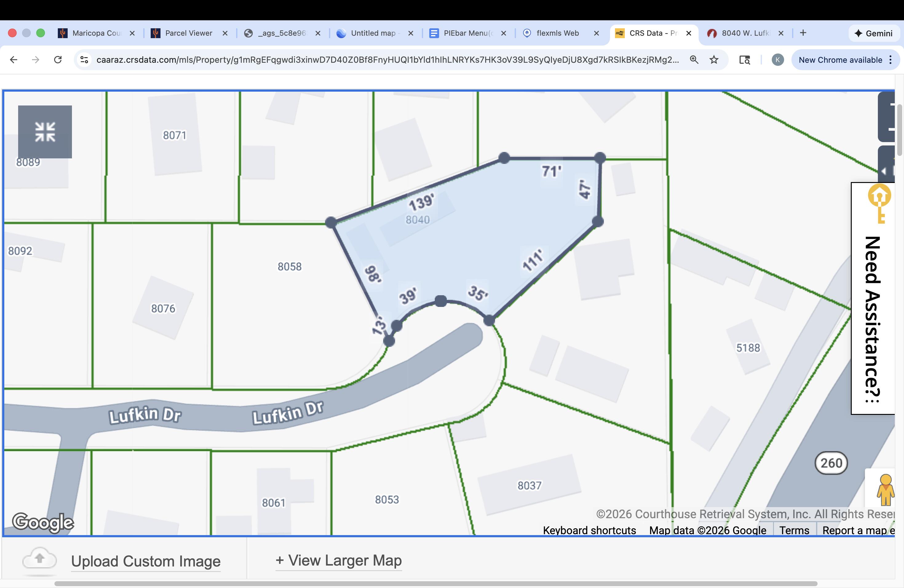Viewport: 904px width, 588px height.
Task: Click the page zoom magnifier icon
Action: click(x=694, y=60)
